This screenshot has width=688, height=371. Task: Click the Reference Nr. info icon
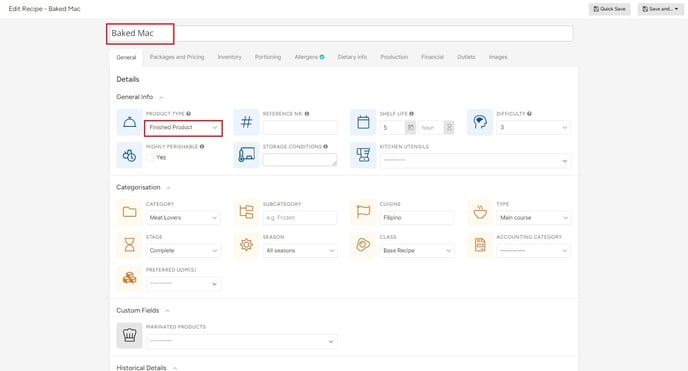tap(307, 114)
